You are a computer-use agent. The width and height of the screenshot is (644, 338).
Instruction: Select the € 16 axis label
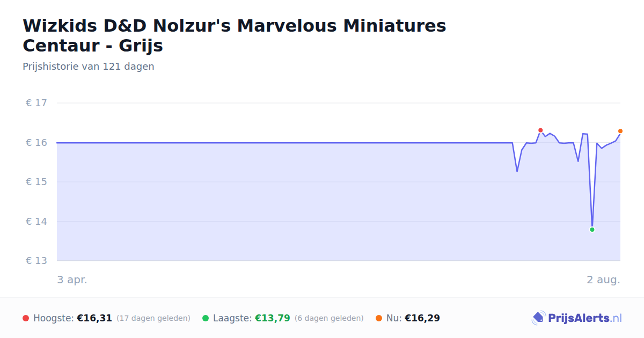coord(36,143)
